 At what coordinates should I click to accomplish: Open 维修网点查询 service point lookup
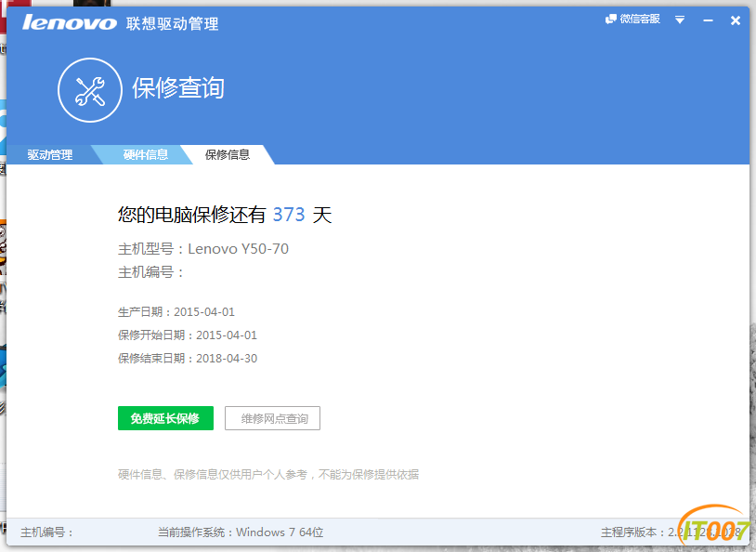click(x=272, y=418)
